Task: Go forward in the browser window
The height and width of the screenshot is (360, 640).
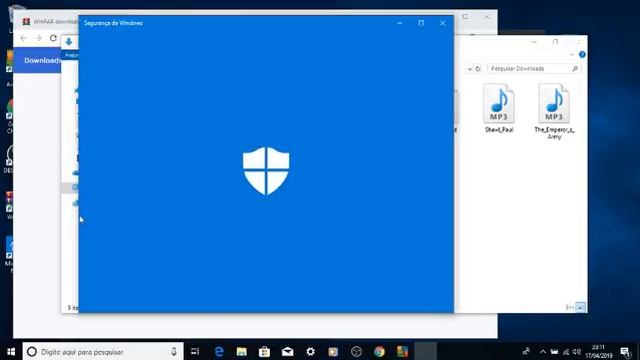Action: (38, 38)
